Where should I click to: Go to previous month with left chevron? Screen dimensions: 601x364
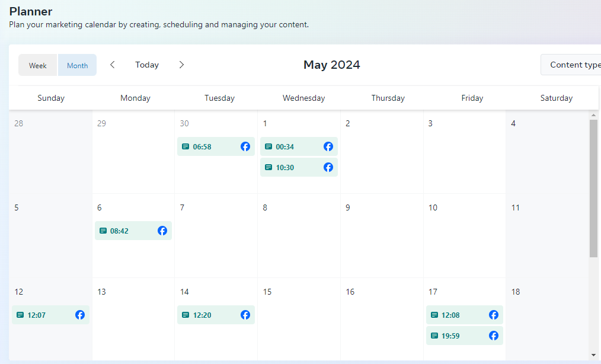point(113,65)
